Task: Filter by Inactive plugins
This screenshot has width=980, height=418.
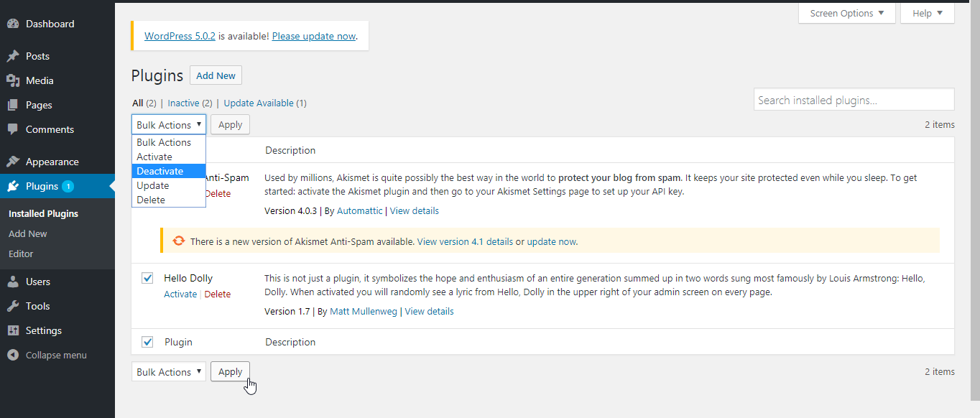Action: pos(190,103)
